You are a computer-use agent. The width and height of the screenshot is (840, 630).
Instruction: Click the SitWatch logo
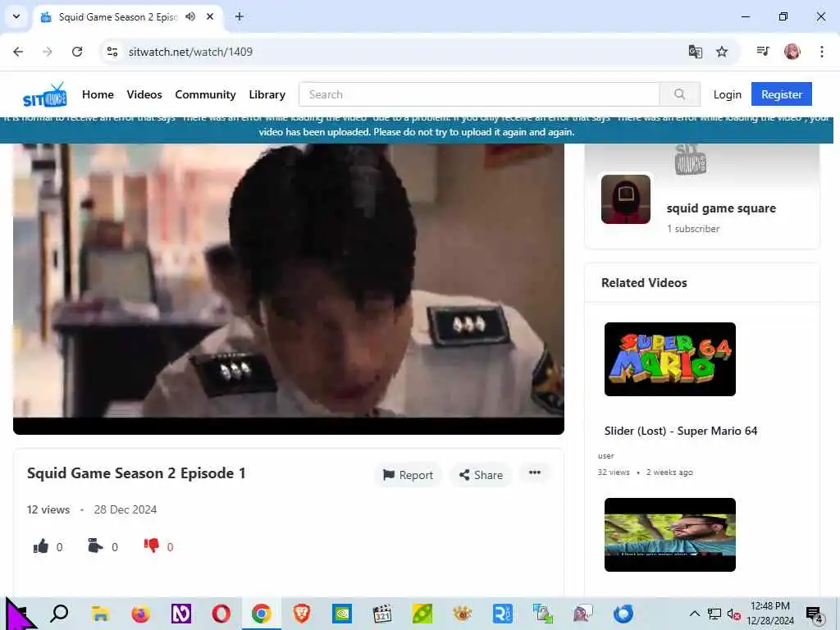(45, 95)
